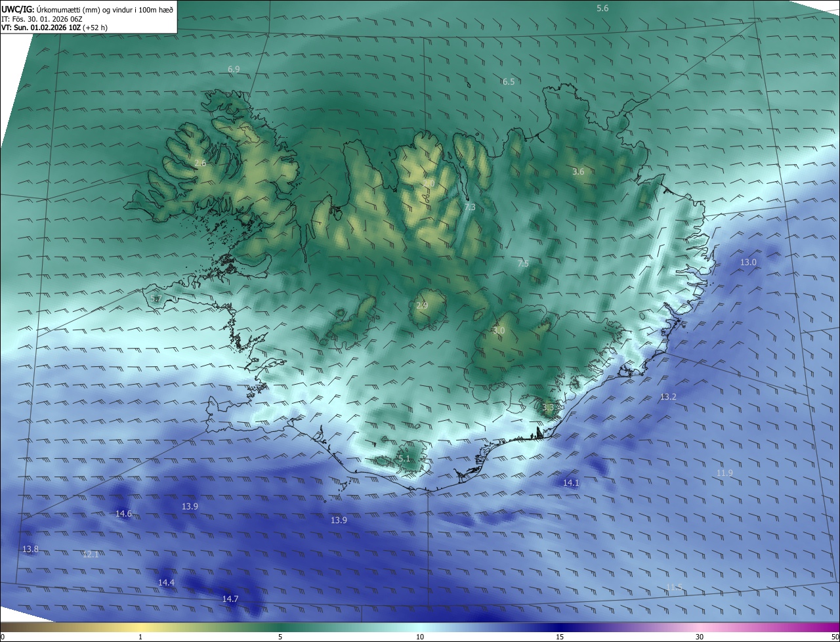
Task: Select the 11.5 value label
Action: tap(675, 587)
